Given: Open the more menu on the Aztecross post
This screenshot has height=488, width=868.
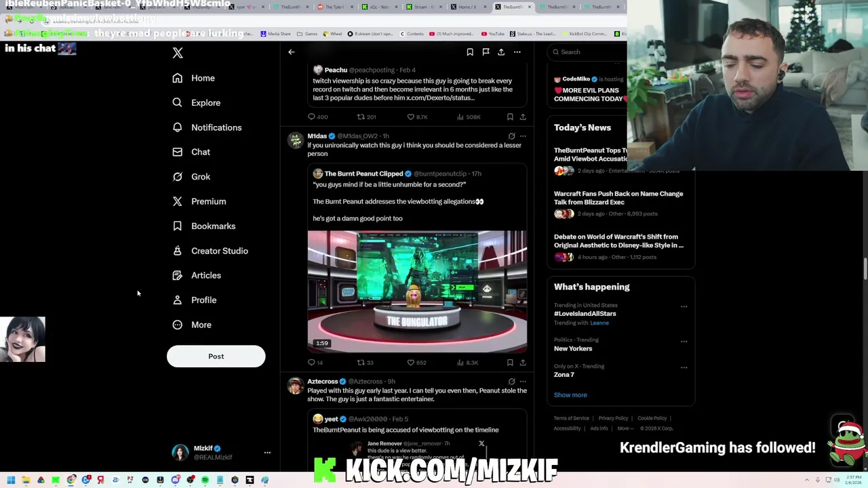Looking at the screenshot, I should tap(523, 382).
